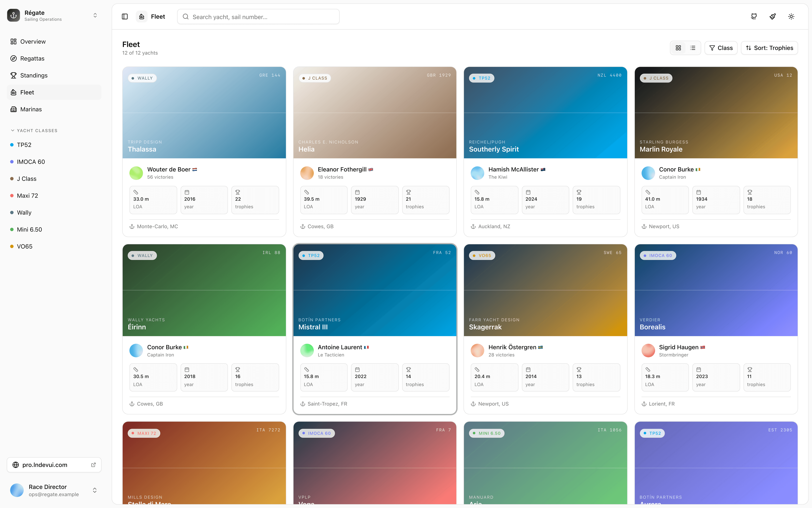812x508 pixels.
Task: Open the Helia yacht card image
Action: click(x=374, y=113)
